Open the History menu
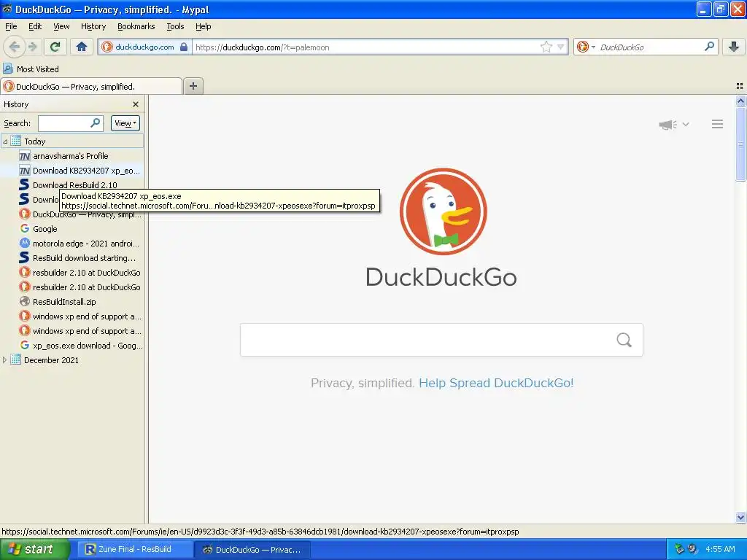The width and height of the screenshot is (747, 560). [x=93, y=26]
